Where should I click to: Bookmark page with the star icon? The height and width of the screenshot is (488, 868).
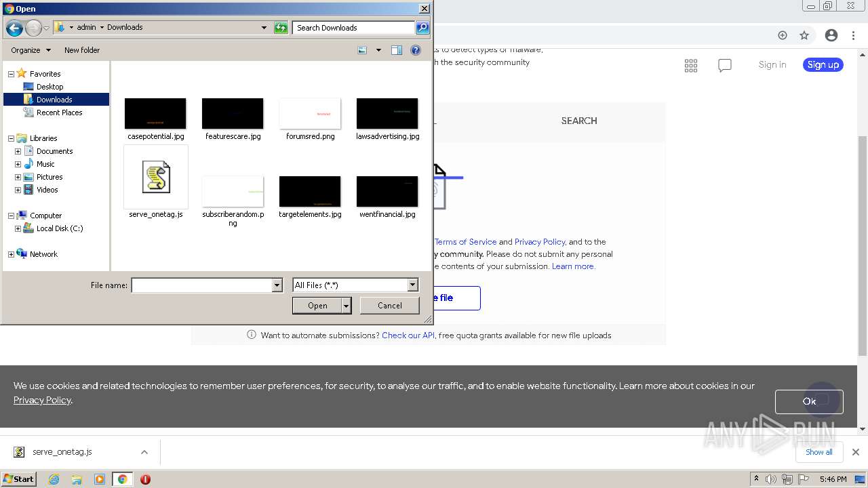tap(804, 35)
